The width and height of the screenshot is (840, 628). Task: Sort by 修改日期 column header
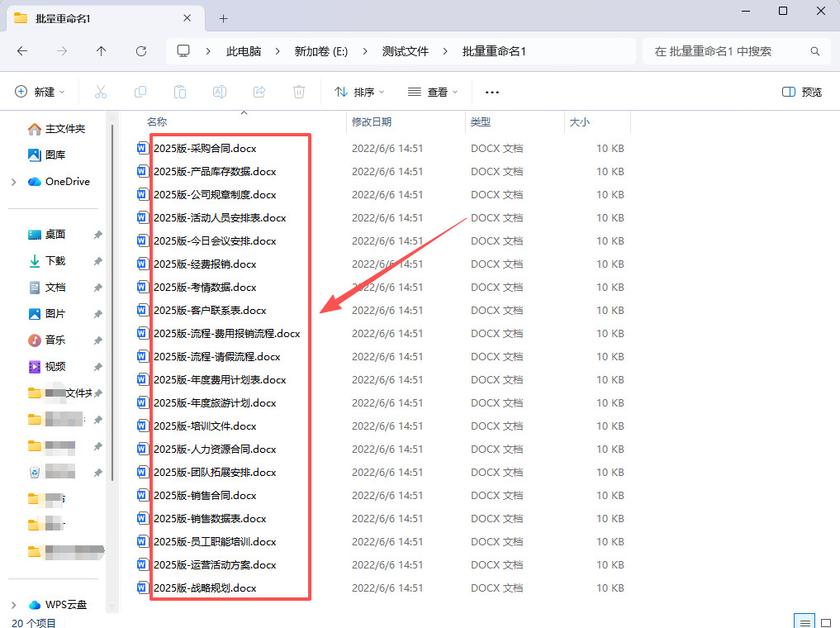tap(371, 122)
